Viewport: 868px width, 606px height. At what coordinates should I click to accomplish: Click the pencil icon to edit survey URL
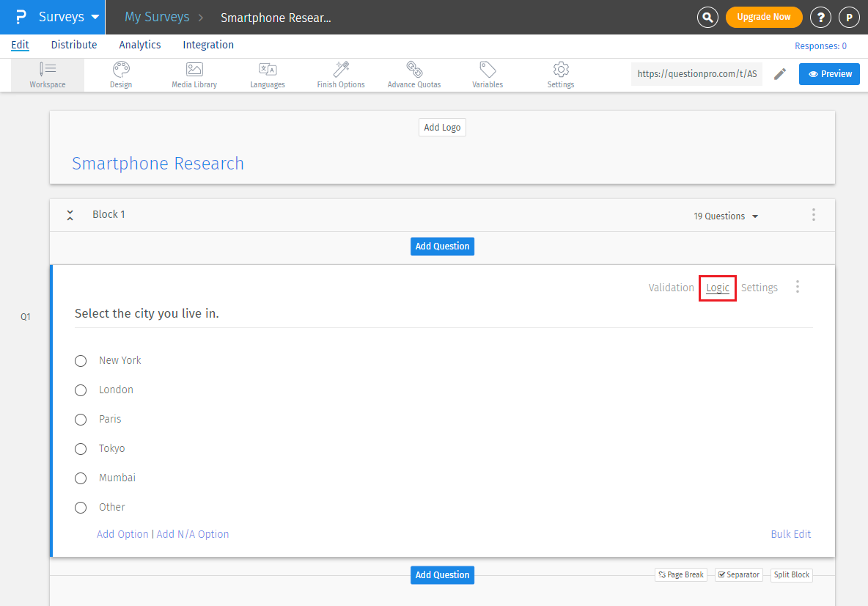pyautogui.click(x=780, y=74)
